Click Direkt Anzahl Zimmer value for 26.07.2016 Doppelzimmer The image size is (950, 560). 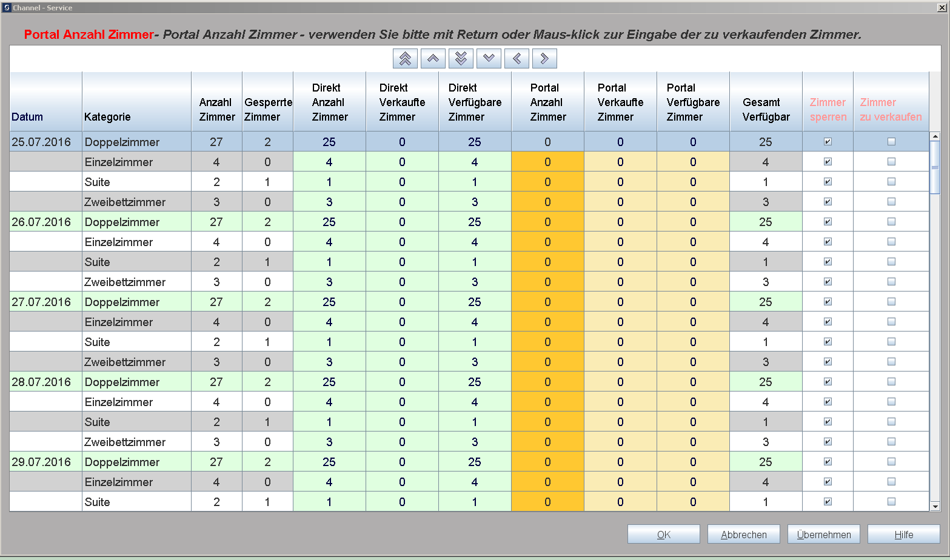pyautogui.click(x=329, y=222)
